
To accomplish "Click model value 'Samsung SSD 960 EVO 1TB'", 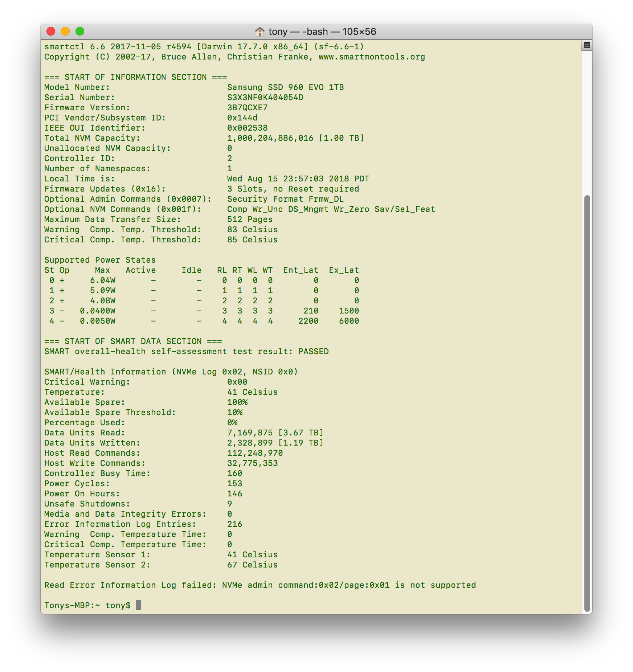I will (x=285, y=87).
